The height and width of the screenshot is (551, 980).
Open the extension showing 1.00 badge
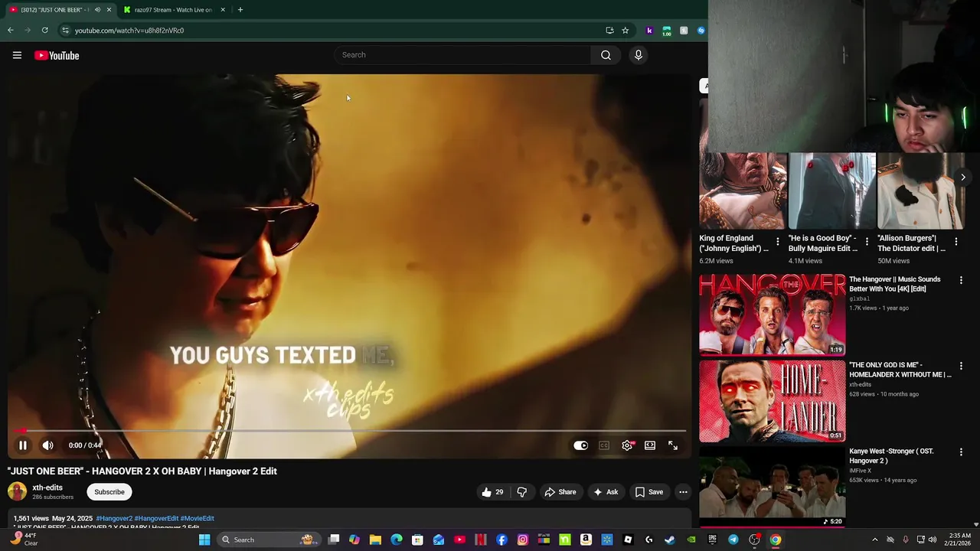point(667,31)
